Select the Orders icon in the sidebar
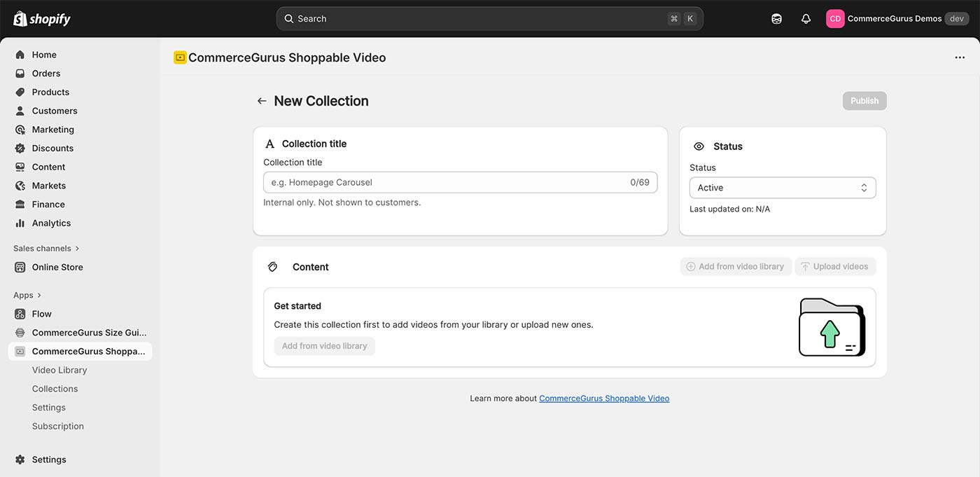Image resolution: width=980 pixels, height=477 pixels. (x=20, y=73)
